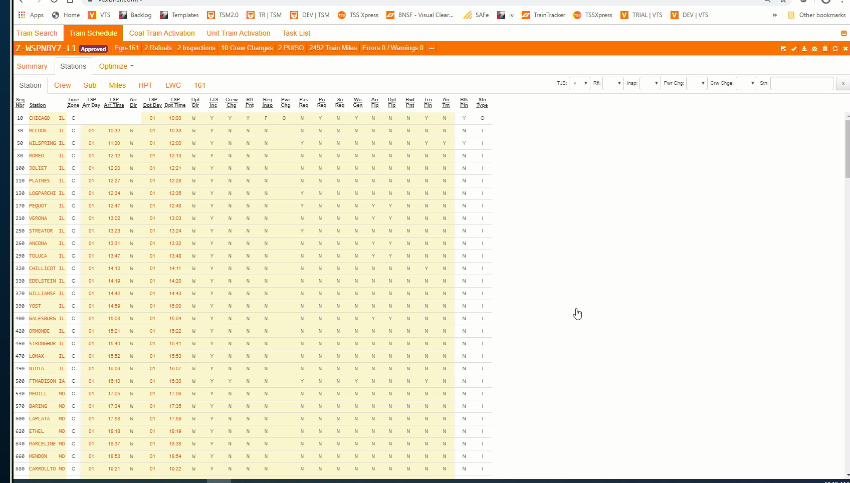This screenshot has width=850, height=483.
Task: Click the 2492 Train Miles header text
Action: pyautogui.click(x=333, y=48)
